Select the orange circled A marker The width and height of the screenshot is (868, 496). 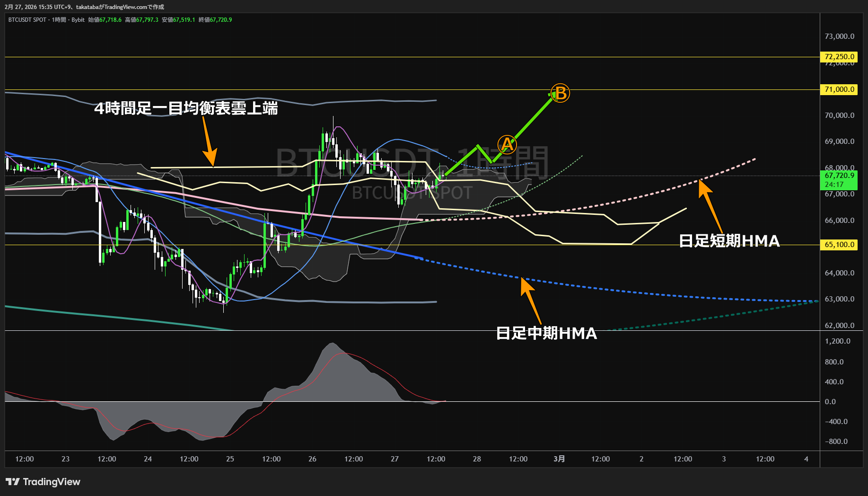507,144
